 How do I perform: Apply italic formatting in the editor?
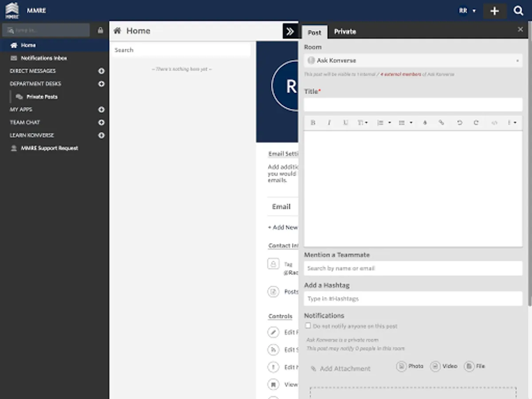click(329, 123)
